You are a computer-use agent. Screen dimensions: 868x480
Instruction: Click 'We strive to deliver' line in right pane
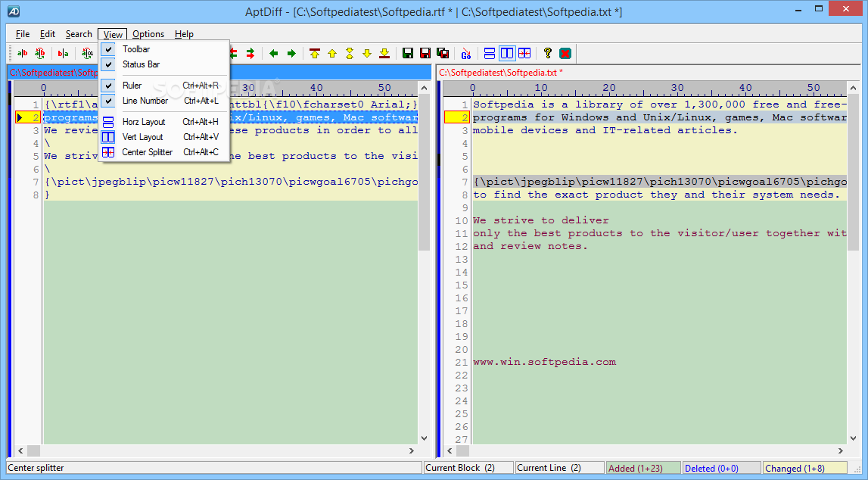[541, 220]
